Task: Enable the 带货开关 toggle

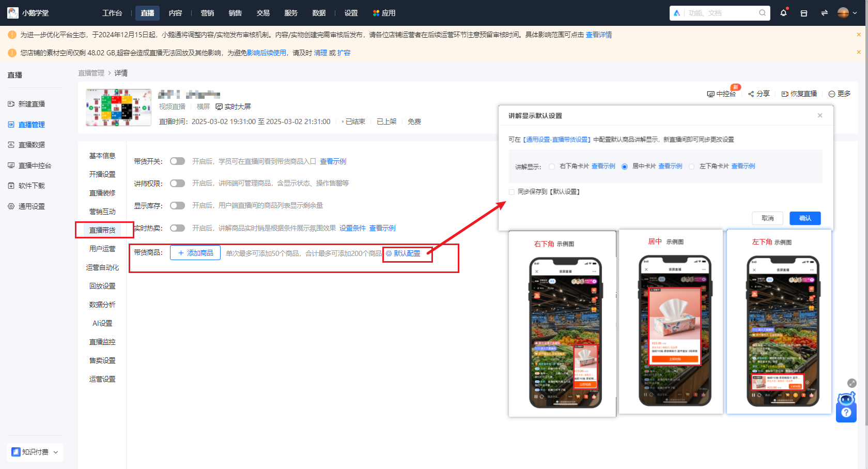Action: pos(177,161)
